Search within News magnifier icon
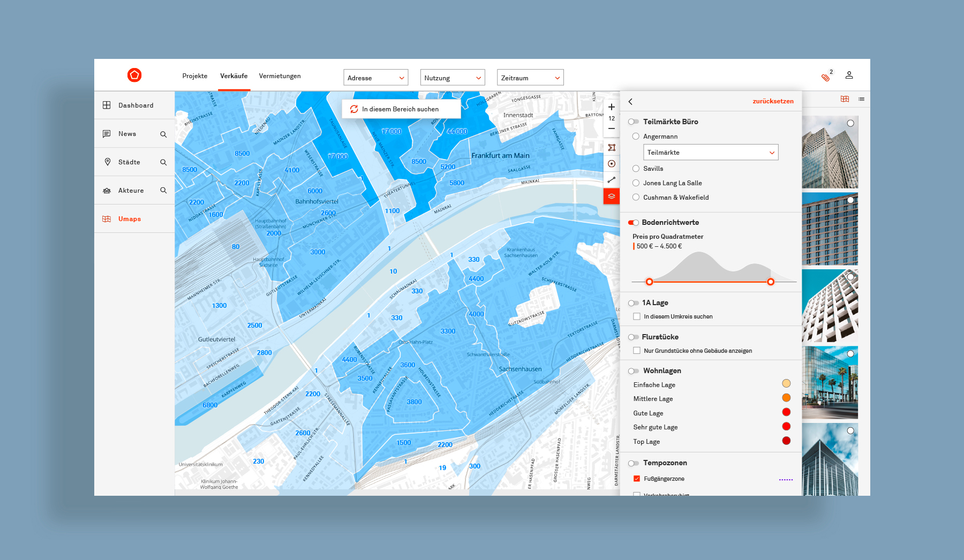Viewport: 964px width, 560px height. tap(163, 134)
